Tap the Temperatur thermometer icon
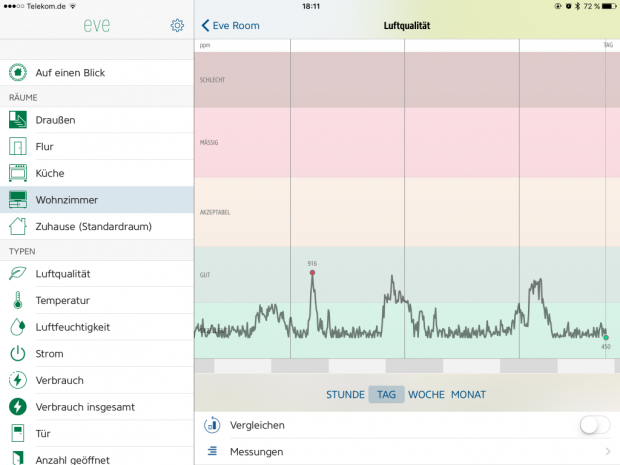Image resolution: width=620 pixels, height=465 pixels. 18,300
